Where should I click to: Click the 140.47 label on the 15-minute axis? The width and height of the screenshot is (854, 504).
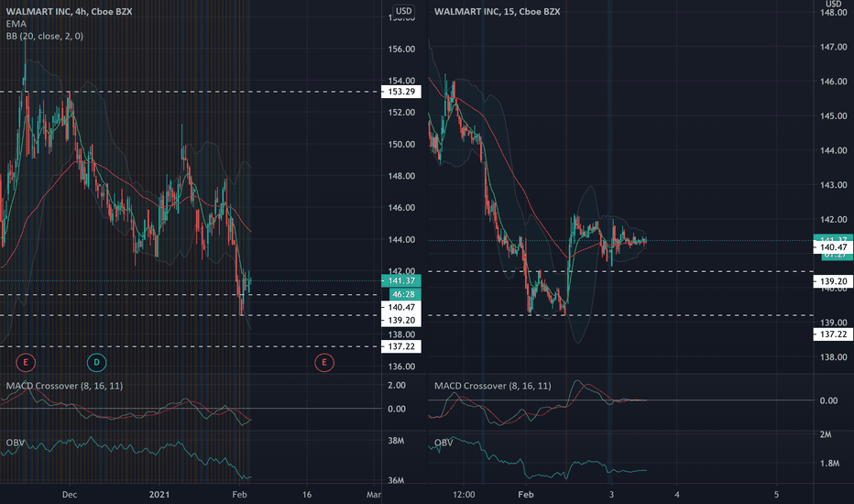(833, 247)
